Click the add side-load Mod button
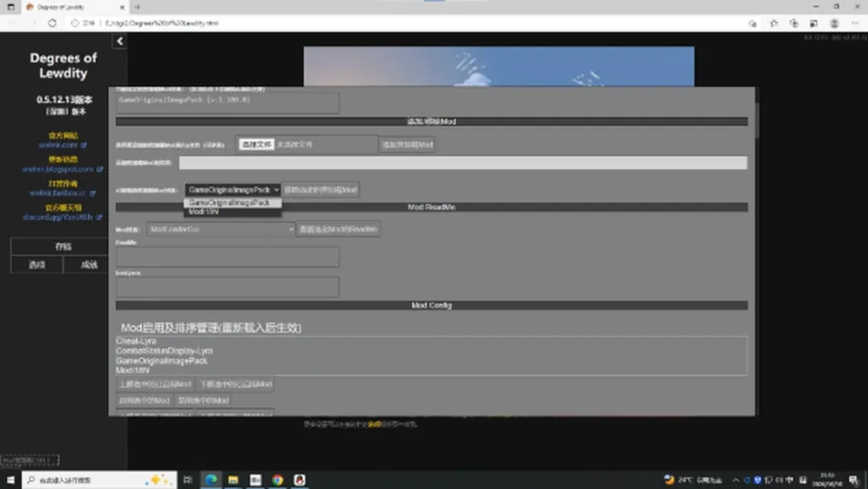The width and height of the screenshot is (868, 489). coord(408,145)
